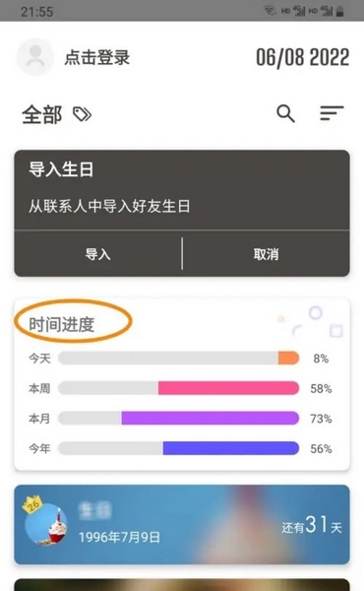The width and height of the screenshot is (364, 591).
Task: Tap the WiFi icon in status bar
Action: pyautogui.click(x=270, y=11)
